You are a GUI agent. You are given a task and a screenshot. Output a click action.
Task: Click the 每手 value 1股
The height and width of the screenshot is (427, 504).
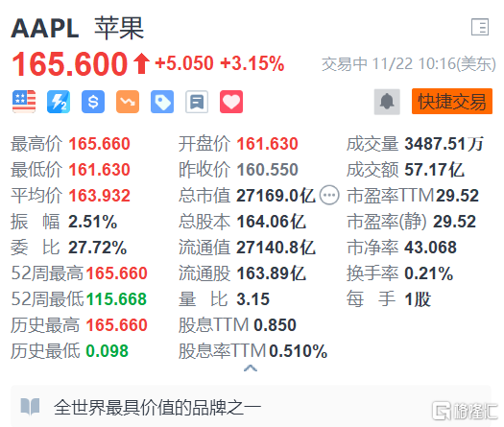[418, 299]
